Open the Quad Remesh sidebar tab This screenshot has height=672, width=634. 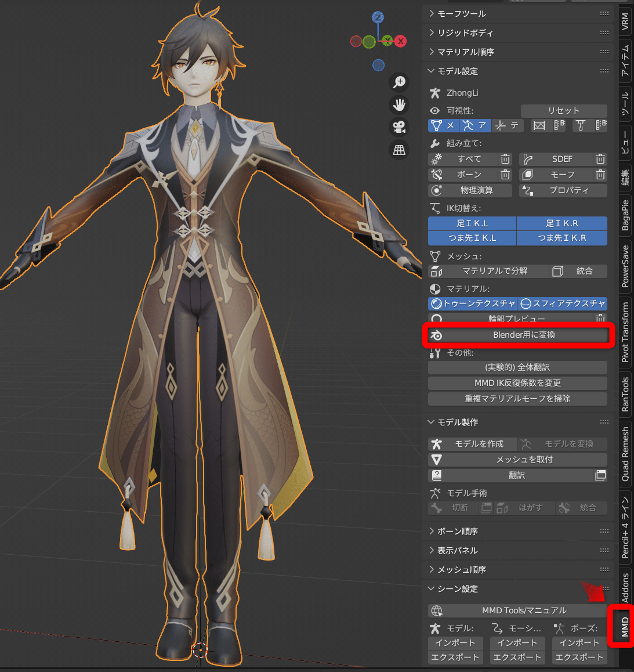(x=625, y=454)
